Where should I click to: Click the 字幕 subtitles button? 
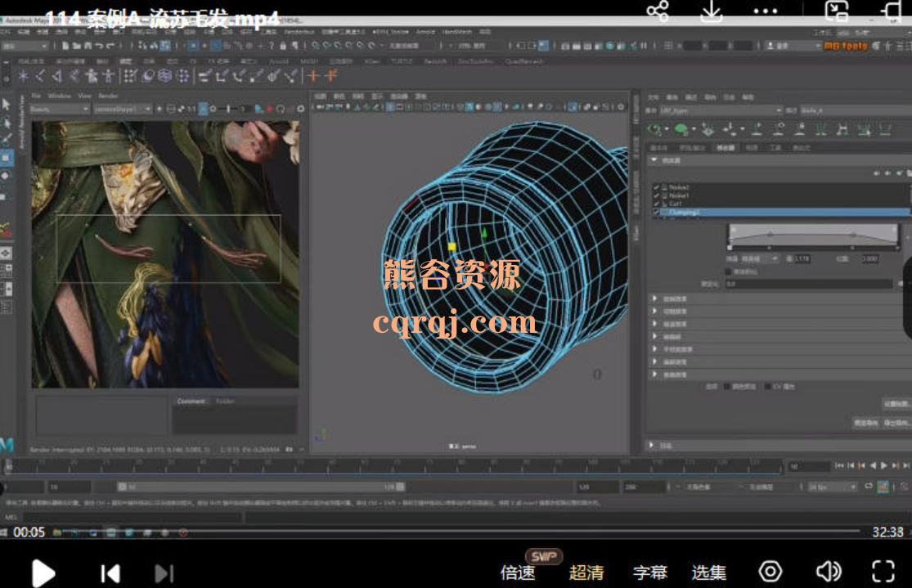pos(649,572)
